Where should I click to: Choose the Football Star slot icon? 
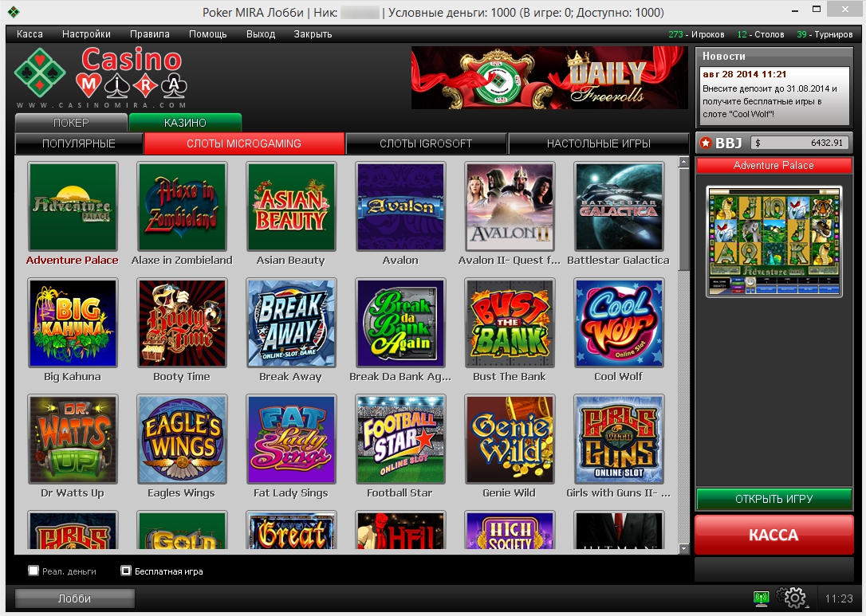(x=400, y=439)
